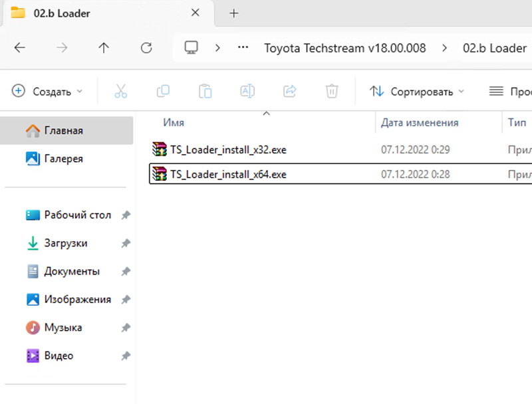
Task: Click the Copy icon in toolbar
Action: (163, 92)
